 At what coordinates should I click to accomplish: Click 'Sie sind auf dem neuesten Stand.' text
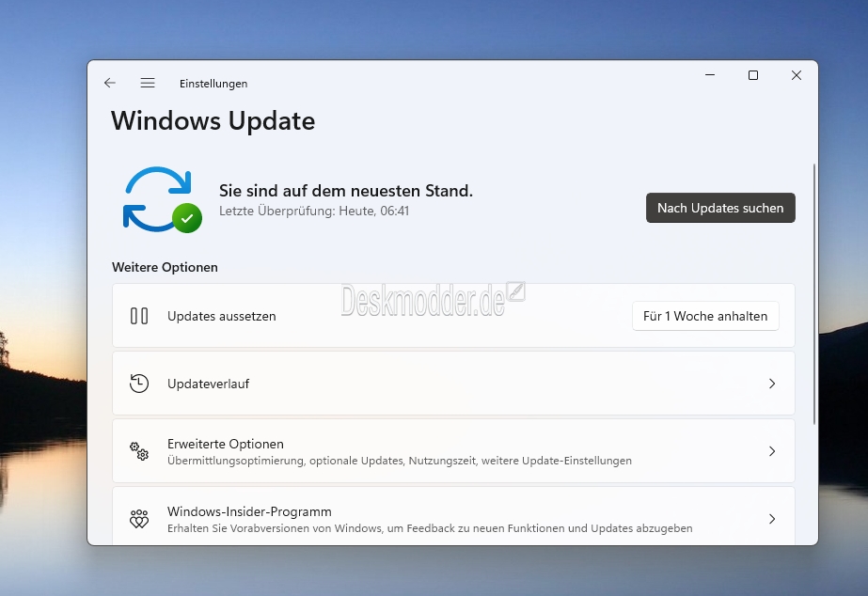346,191
